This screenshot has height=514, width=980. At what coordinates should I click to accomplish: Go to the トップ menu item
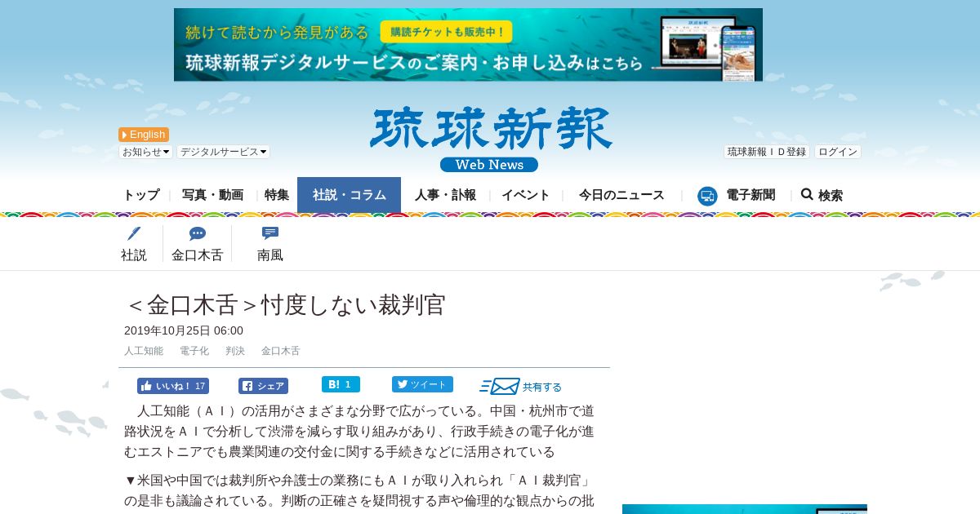coord(141,195)
